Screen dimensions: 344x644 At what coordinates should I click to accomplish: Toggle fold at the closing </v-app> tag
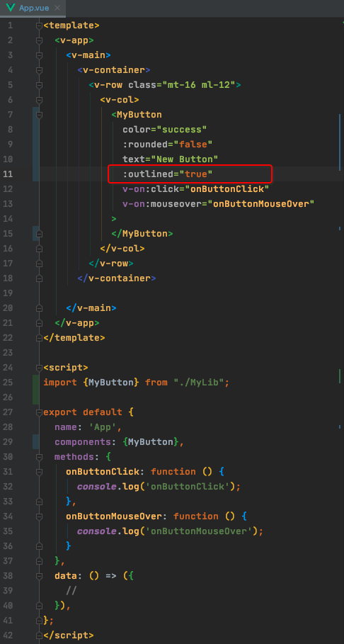click(x=39, y=323)
